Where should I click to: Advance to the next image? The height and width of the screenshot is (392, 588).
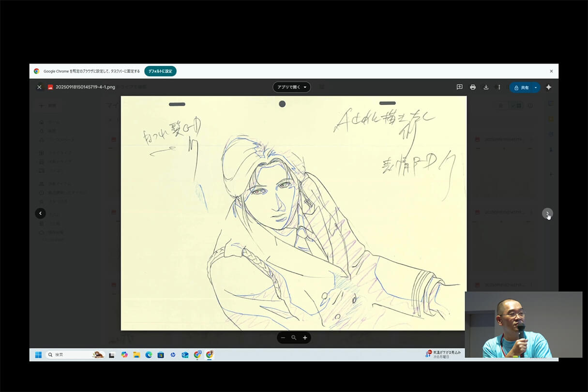point(547,213)
